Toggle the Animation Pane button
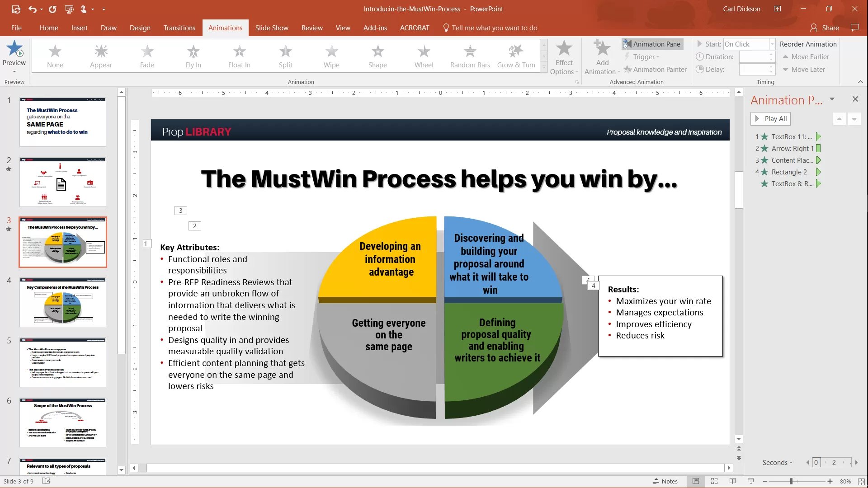Image resolution: width=868 pixels, height=488 pixels. (x=652, y=44)
